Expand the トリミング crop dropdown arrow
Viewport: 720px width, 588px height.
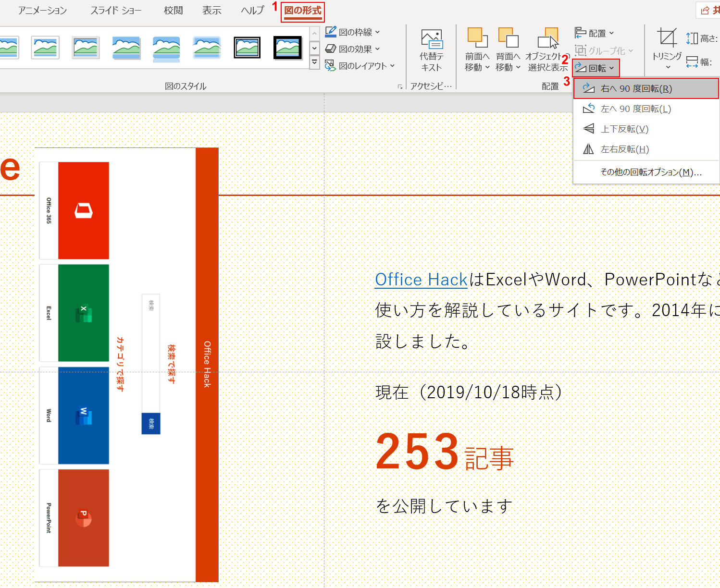tap(667, 67)
